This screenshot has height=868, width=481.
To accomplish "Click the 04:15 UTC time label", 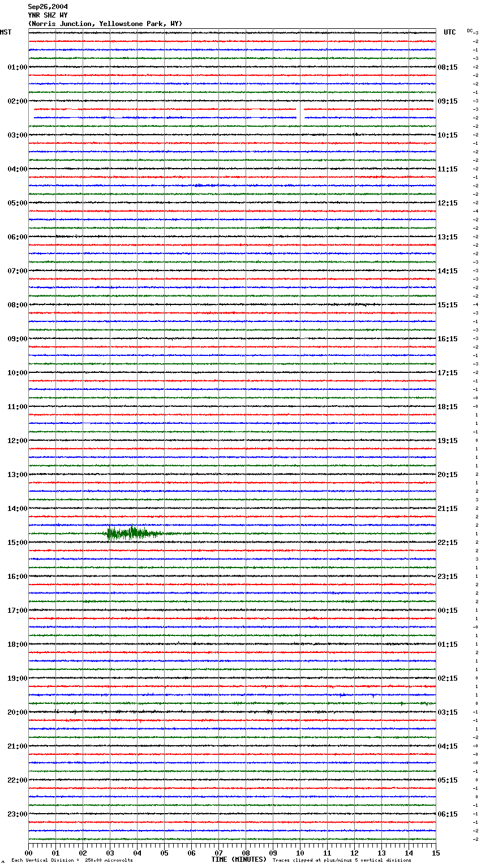I will 448,746.
